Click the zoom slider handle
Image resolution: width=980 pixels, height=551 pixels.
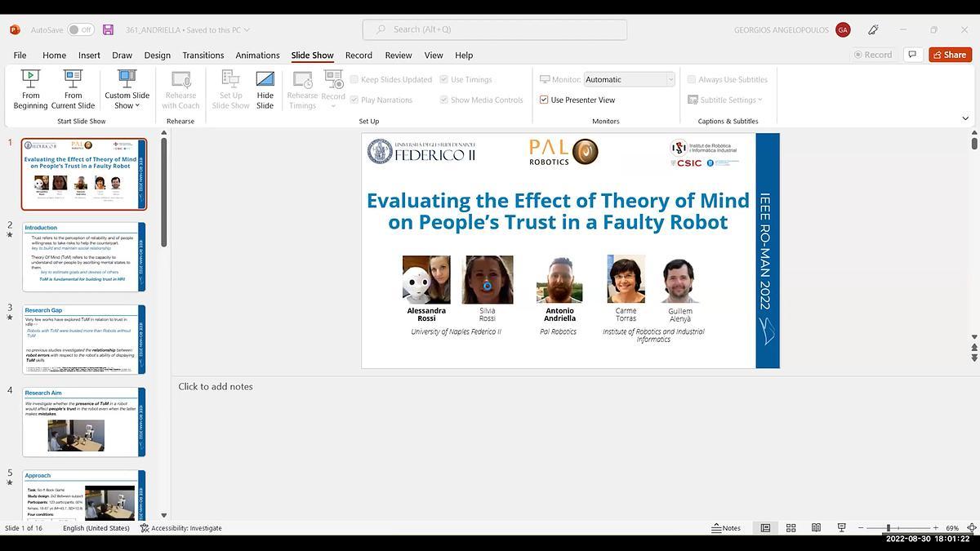pyautogui.click(x=889, y=528)
